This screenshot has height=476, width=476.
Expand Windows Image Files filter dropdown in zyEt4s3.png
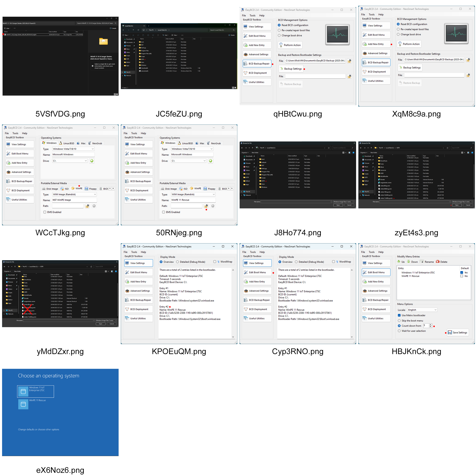(472, 202)
